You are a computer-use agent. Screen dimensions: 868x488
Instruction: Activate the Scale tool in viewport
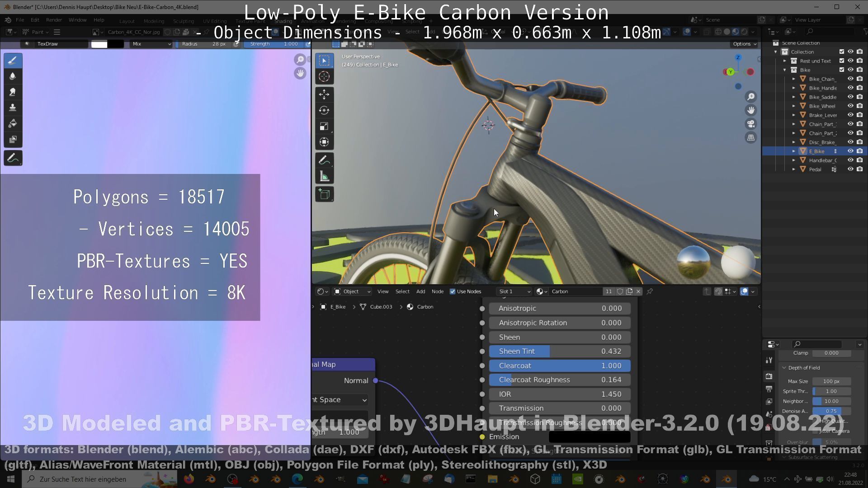click(x=324, y=126)
